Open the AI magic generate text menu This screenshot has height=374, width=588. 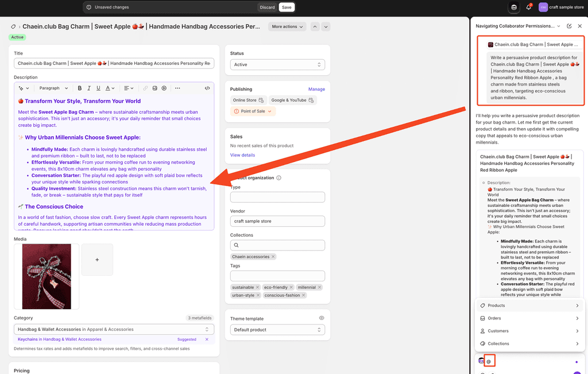(x=23, y=88)
